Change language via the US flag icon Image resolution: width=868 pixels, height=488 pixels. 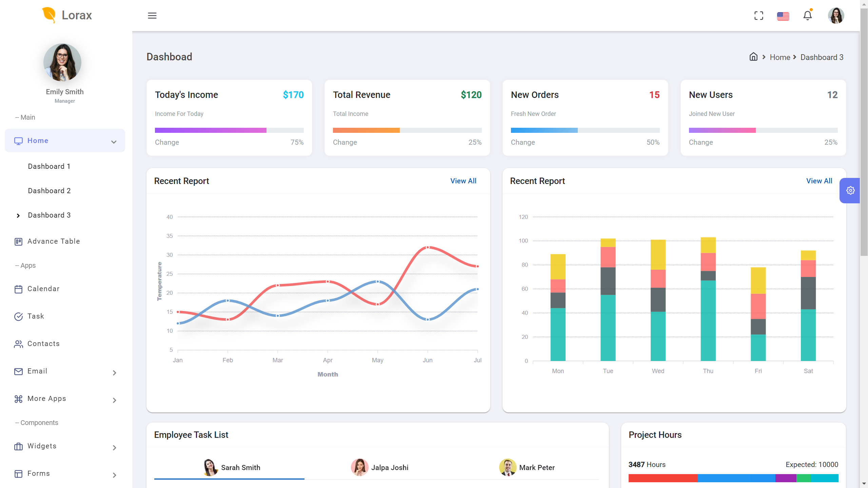pyautogui.click(x=783, y=16)
